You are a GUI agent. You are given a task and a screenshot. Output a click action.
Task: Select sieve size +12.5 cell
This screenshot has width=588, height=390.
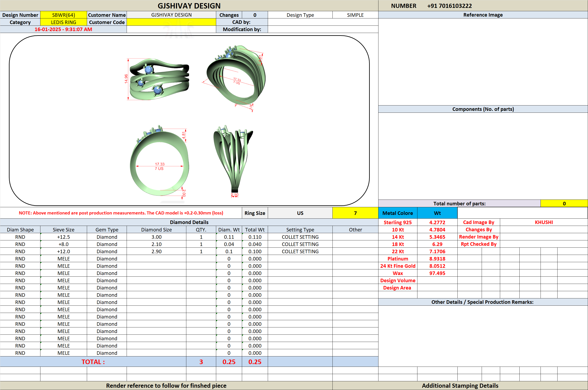click(x=63, y=237)
